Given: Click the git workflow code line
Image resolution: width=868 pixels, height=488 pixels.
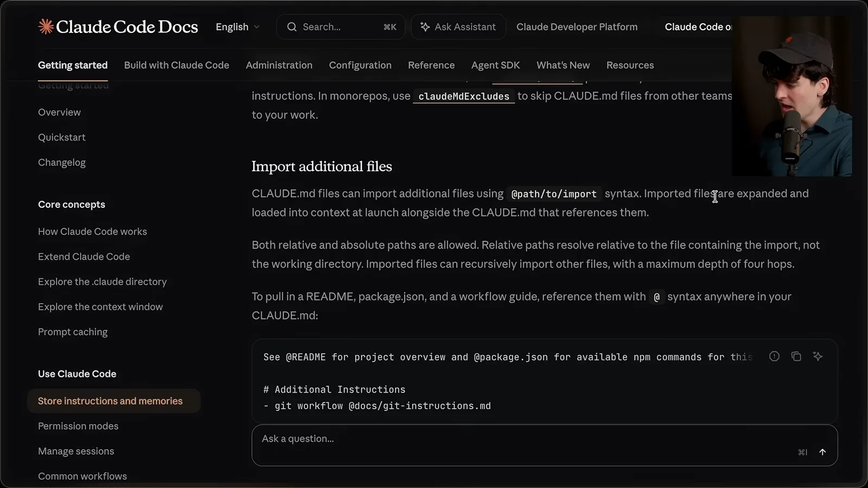Looking at the screenshot, I should tap(377, 406).
